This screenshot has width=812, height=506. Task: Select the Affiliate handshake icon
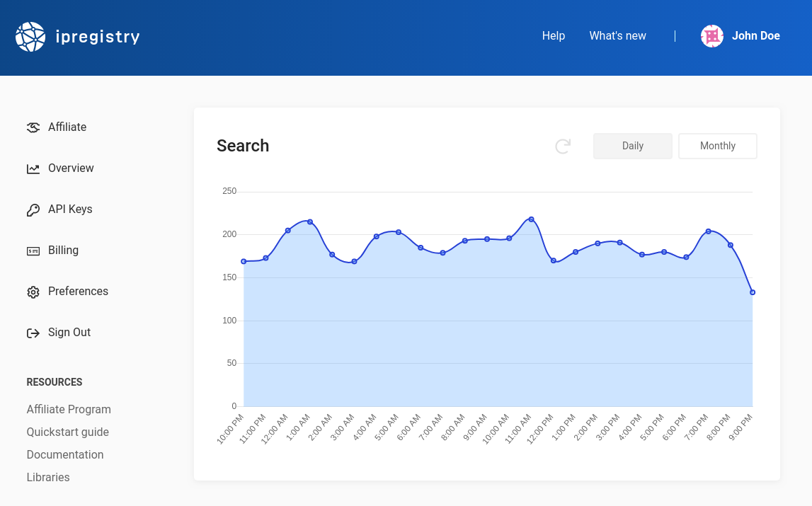[x=33, y=127]
